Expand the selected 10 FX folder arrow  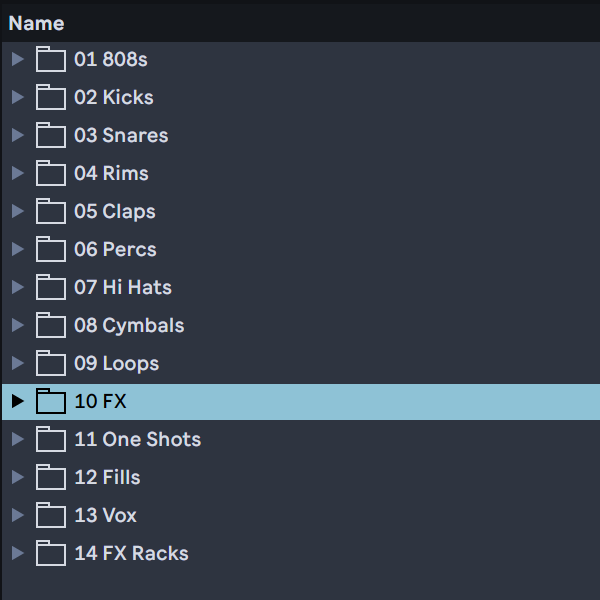17,401
